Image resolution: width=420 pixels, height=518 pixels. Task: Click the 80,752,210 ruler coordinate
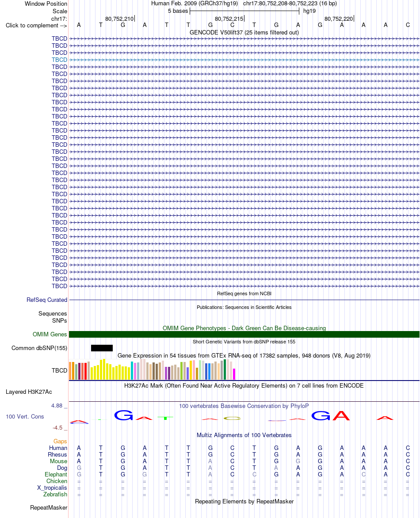[119, 19]
